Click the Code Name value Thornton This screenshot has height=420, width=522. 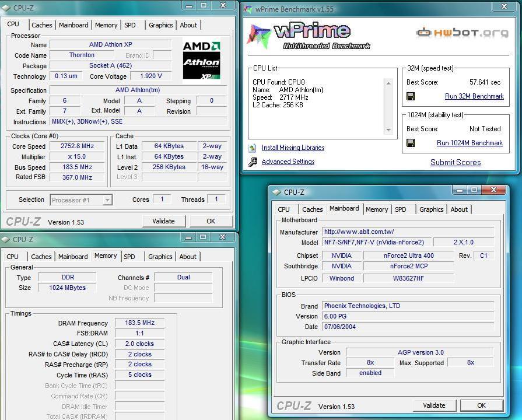[82, 55]
